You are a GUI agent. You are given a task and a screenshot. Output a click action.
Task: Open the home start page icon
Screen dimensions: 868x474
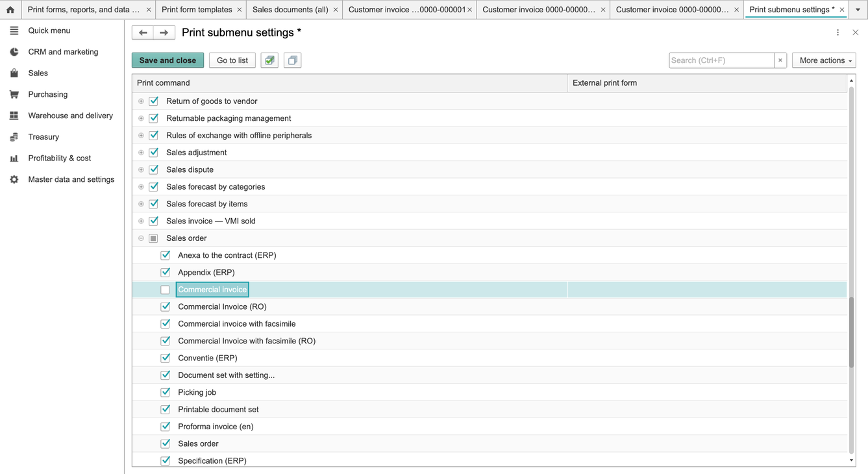(x=10, y=10)
